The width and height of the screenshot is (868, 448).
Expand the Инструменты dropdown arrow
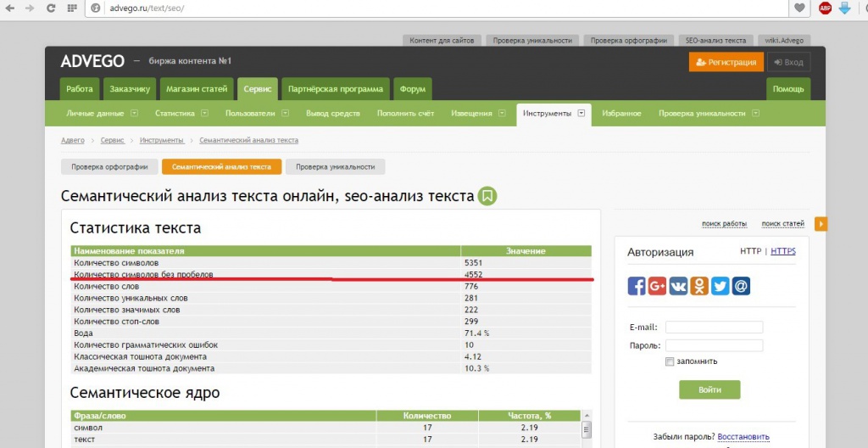(581, 113)
